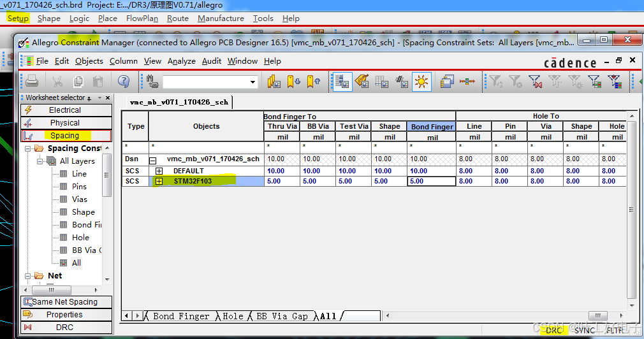Click the Bond Finger column header
644x339 pixels.
[432, 127]
